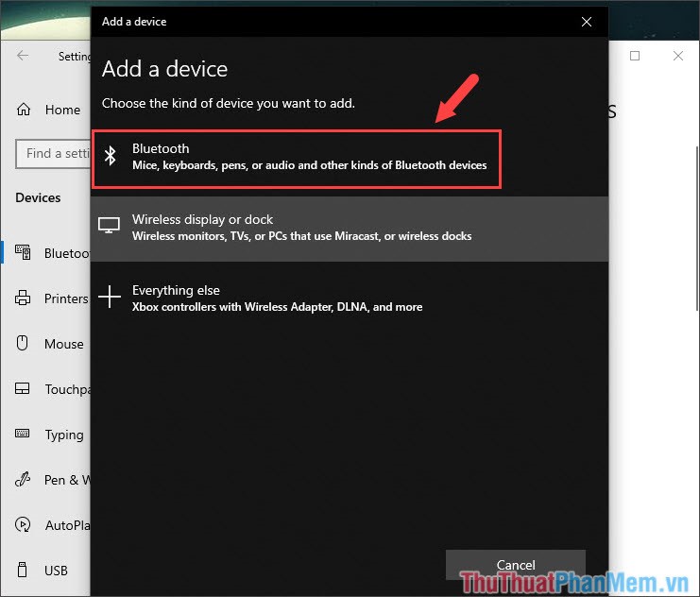Viewport: 700px width, 597px height.
Task: Go back in Settings window
Action: pyautogui.click(x=23, y=56)
